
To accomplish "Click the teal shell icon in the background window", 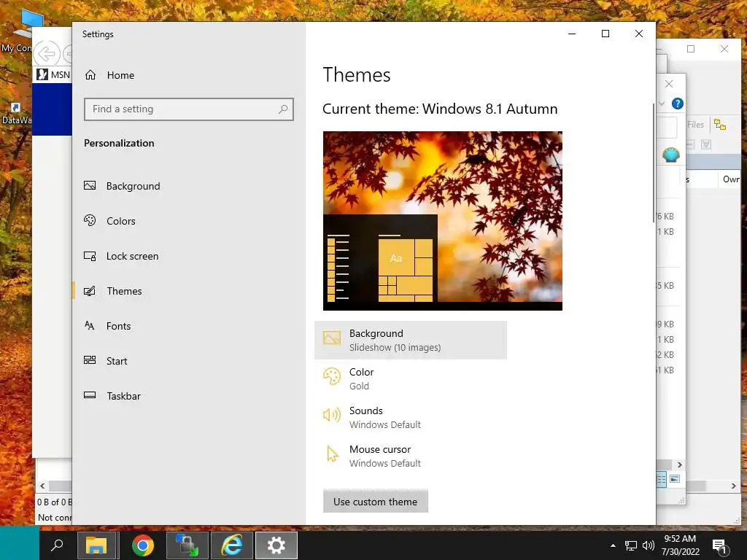I will (671, 155).
